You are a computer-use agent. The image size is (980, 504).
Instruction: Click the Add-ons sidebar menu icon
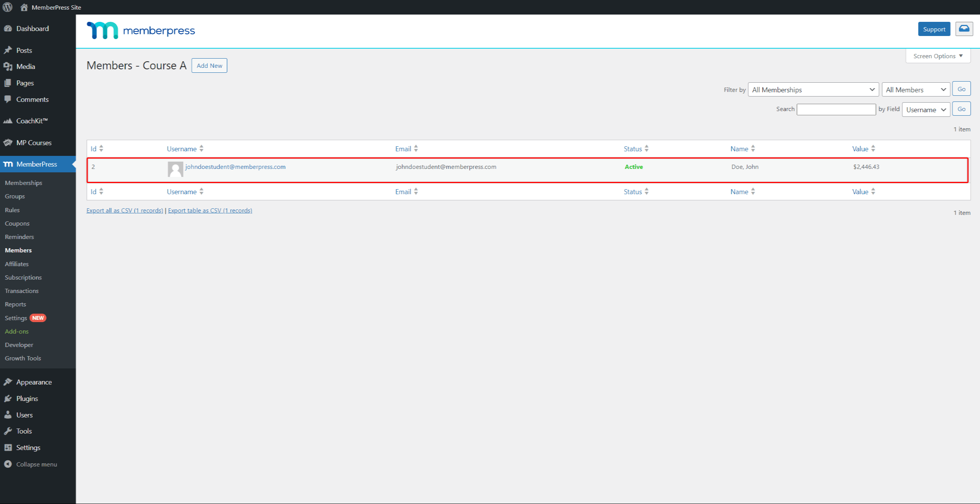click(x=17, y=331)
